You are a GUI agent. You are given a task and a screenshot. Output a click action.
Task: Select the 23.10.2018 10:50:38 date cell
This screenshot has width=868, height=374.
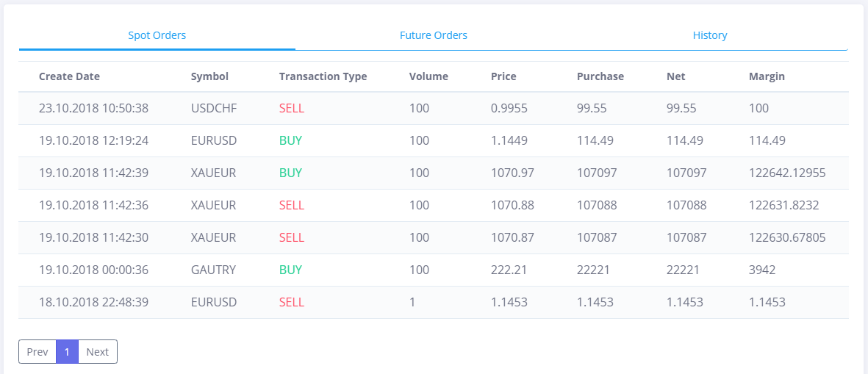tap(93, 109)
